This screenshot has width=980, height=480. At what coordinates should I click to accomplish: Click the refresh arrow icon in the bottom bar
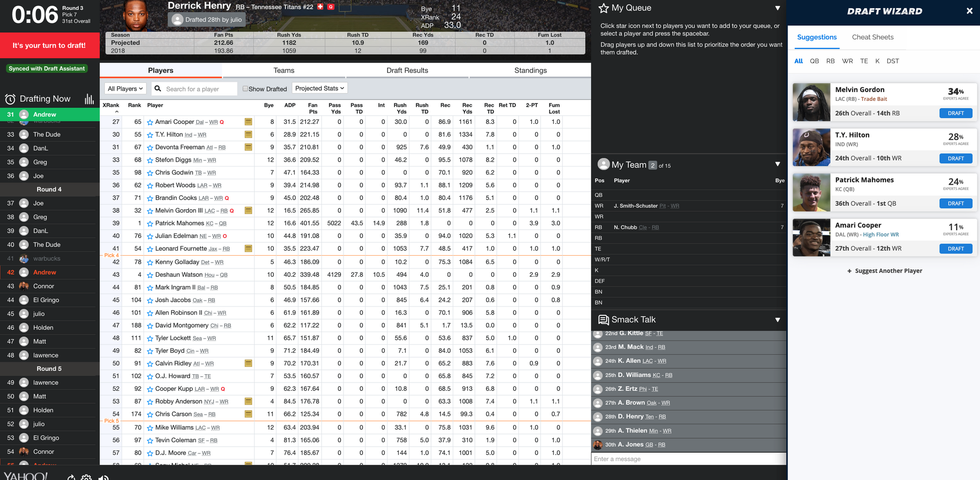point(72,478)
